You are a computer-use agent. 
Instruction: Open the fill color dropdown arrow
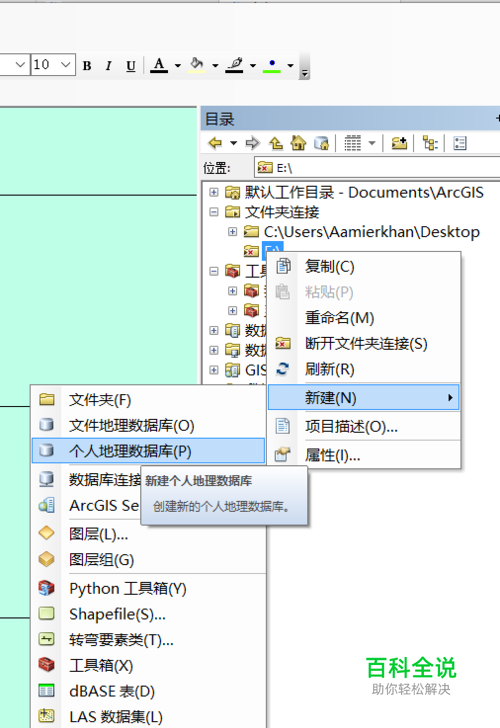click(215, 65)
